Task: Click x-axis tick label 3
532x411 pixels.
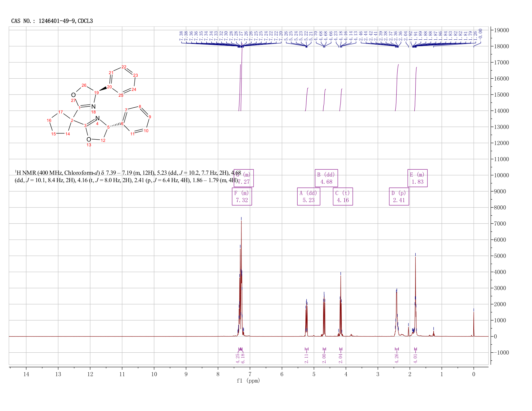Action: coord(378,374)
